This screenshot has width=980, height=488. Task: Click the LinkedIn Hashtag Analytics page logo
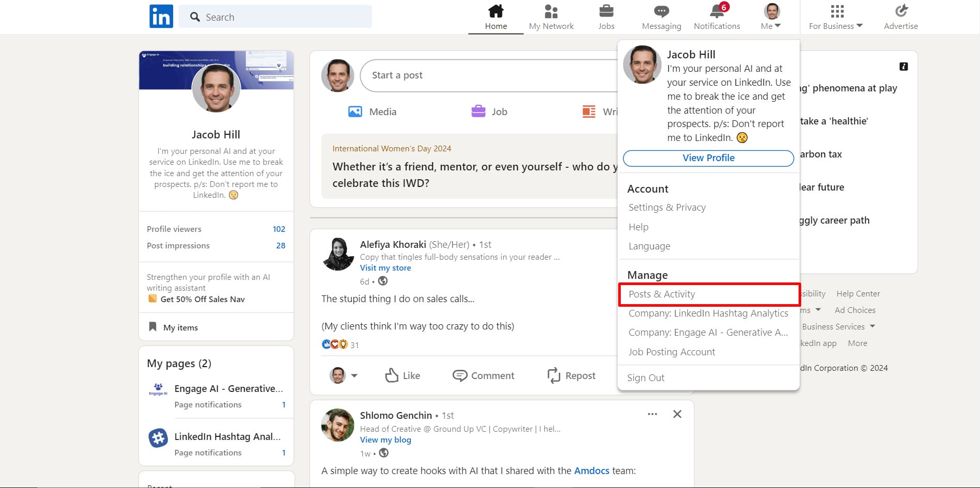(158, 438)
